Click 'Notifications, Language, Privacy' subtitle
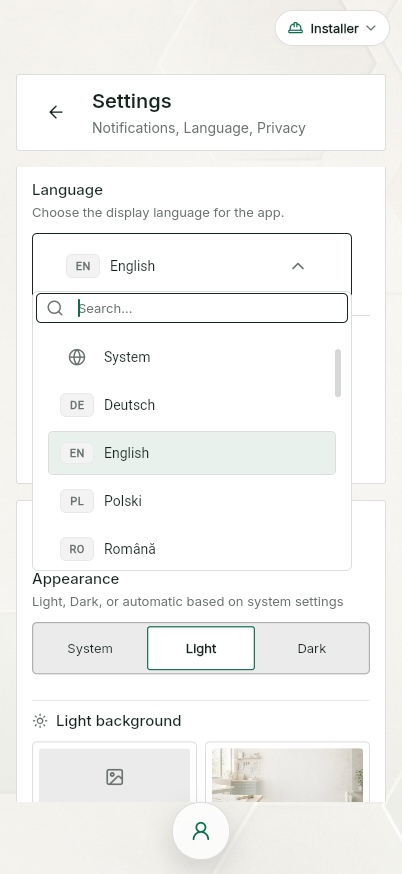 [198, 128]
